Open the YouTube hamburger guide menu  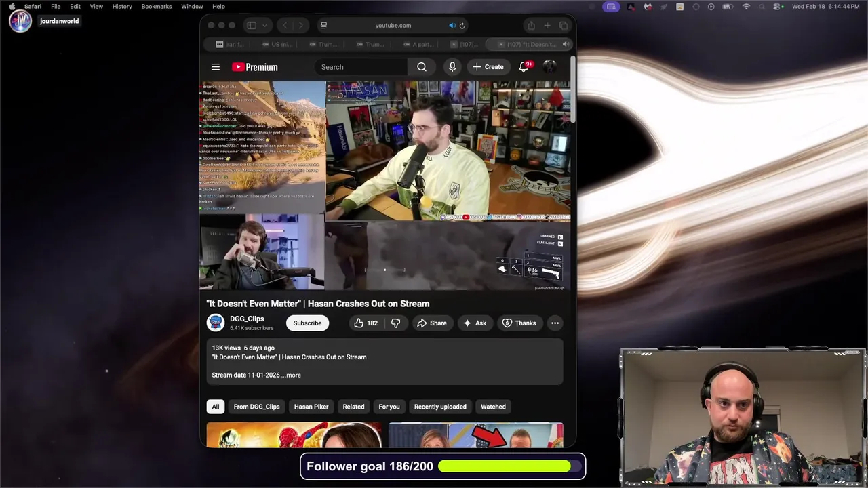[216, 67]
